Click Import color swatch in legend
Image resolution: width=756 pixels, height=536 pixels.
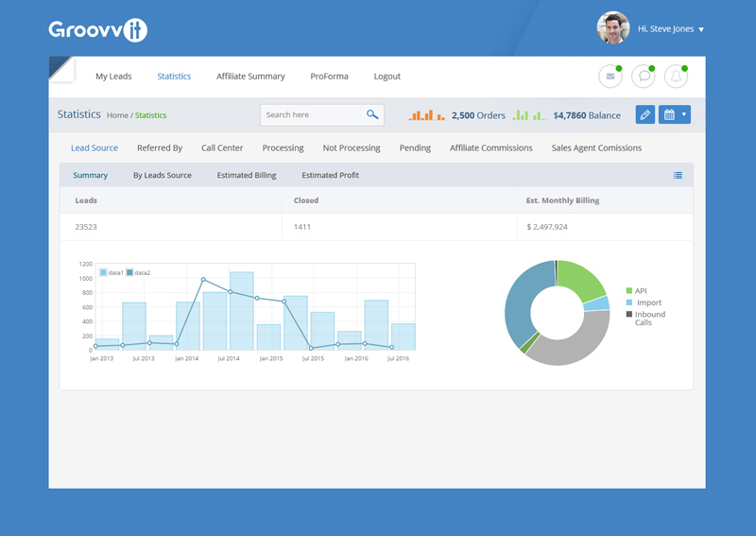click(x=629, y=303)
